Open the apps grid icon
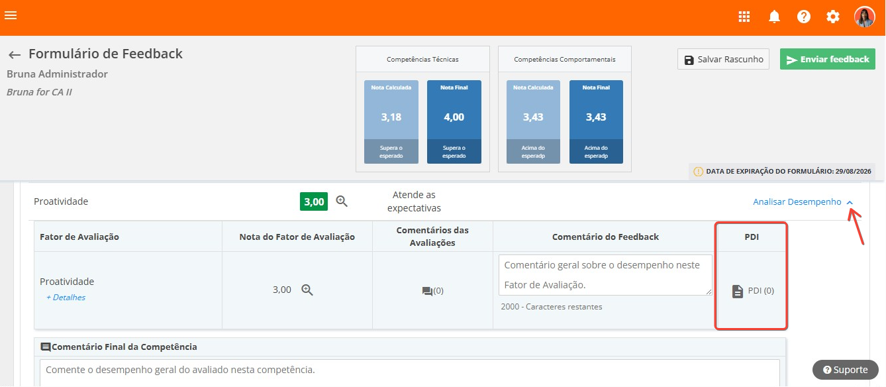886x387 pixels. tap(744, 17)
